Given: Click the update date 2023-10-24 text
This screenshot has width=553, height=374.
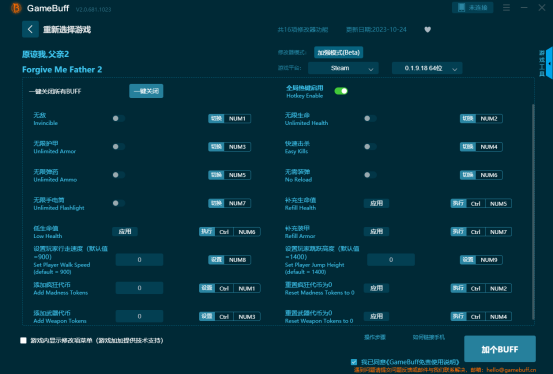Looking at the screenshot, I should pos(376,30).
